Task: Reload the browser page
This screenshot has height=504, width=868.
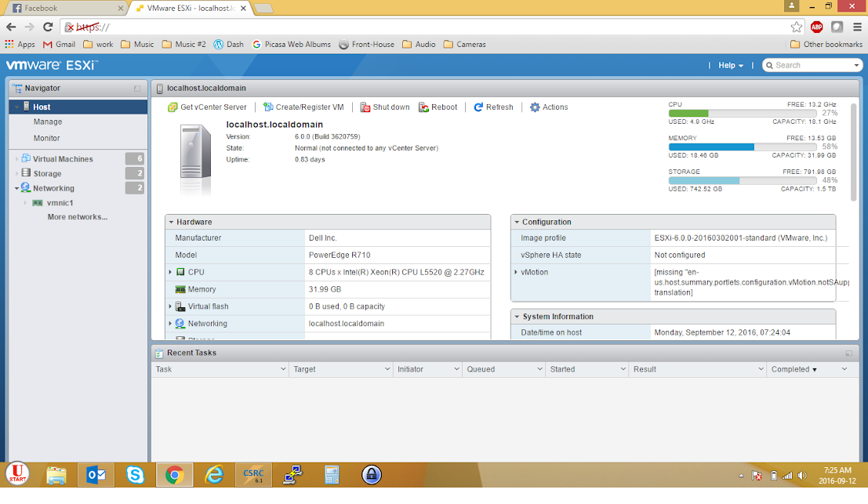Action: pyautogui.click(x=48, y=27)
